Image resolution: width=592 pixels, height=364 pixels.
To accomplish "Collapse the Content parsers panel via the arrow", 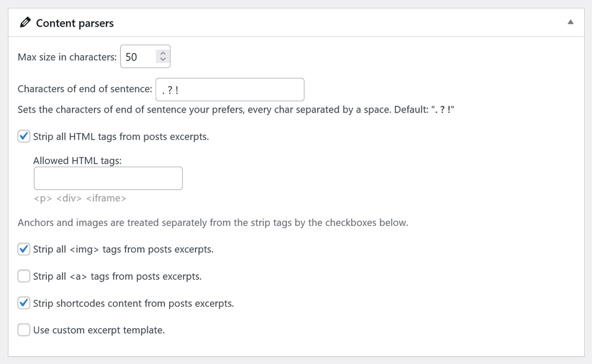I will [570, 22].
